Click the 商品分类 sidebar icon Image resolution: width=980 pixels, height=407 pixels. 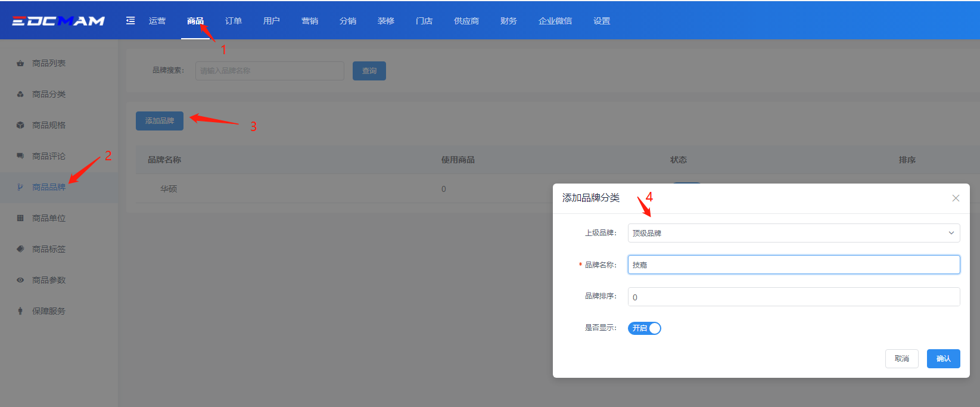pos(20,94)
